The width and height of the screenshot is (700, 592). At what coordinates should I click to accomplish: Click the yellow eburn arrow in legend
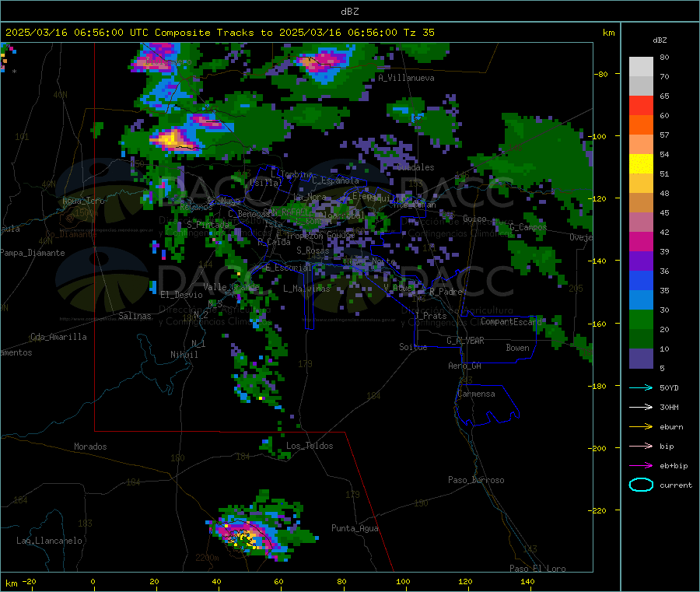[x=641, y=427]
